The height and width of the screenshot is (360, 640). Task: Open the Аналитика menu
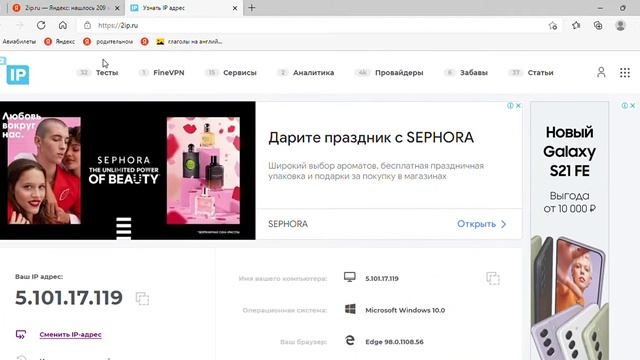pos(313,73)
